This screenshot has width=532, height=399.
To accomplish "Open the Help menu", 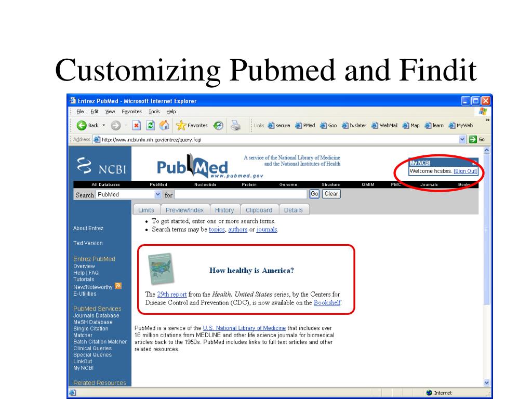I will pos(171,111).
